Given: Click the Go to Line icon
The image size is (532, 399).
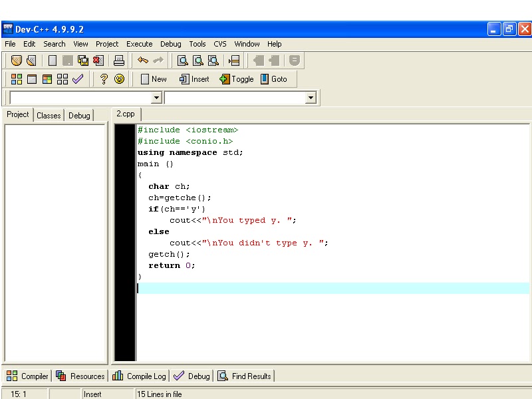Looking at the screenshot, I should (234, 61).
